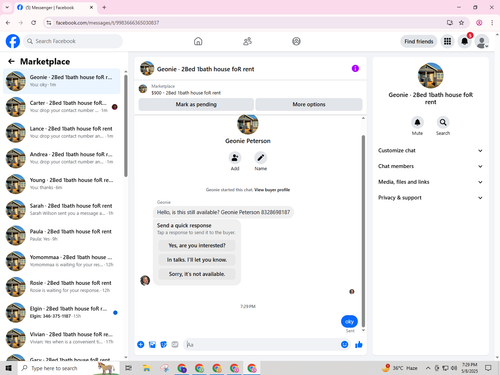Reload the page in browser
This screenshot has height=375, width=500.
pyautogui.click(x=33, y=23)
